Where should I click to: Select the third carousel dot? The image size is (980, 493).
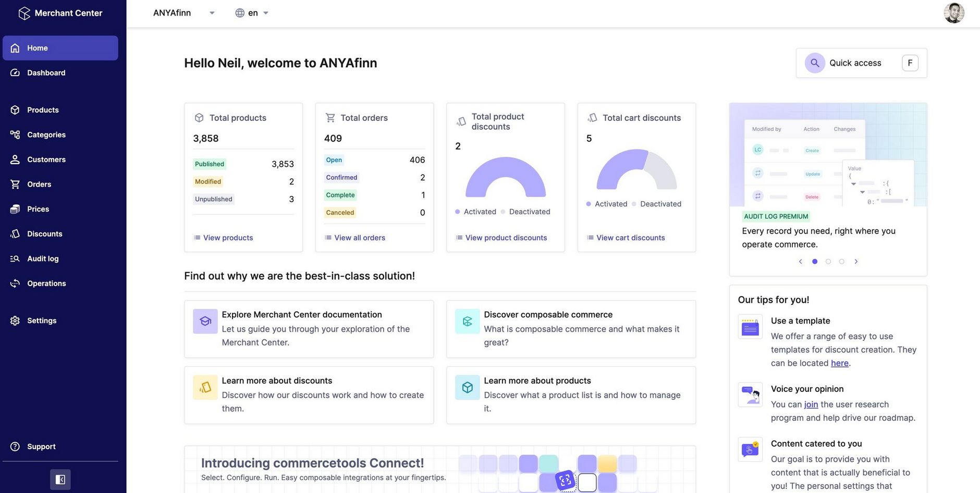click(842, 262)
